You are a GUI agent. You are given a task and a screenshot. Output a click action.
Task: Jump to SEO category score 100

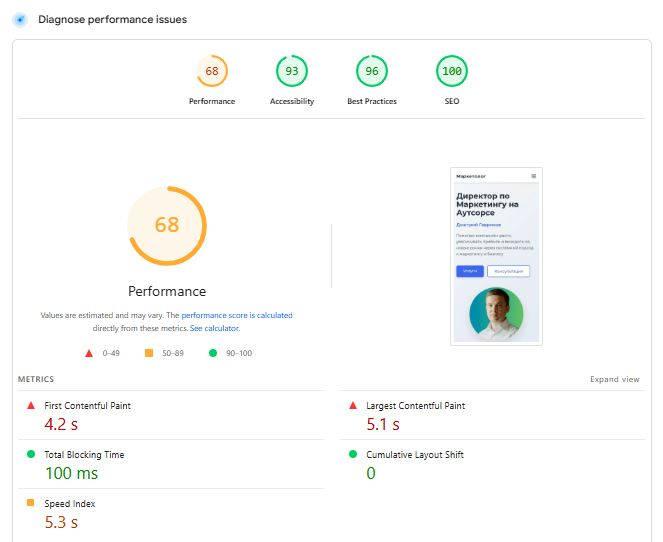point(452,72)
